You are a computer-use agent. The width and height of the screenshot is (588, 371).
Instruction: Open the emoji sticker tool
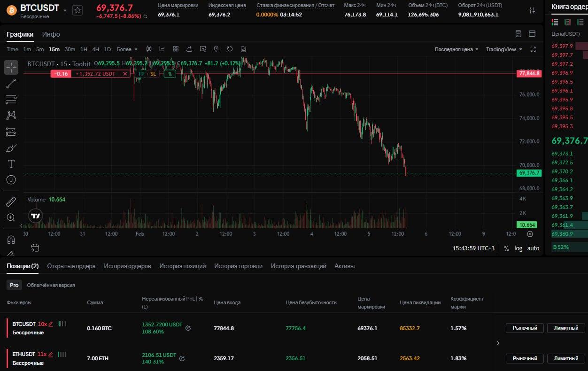[11, 180]
